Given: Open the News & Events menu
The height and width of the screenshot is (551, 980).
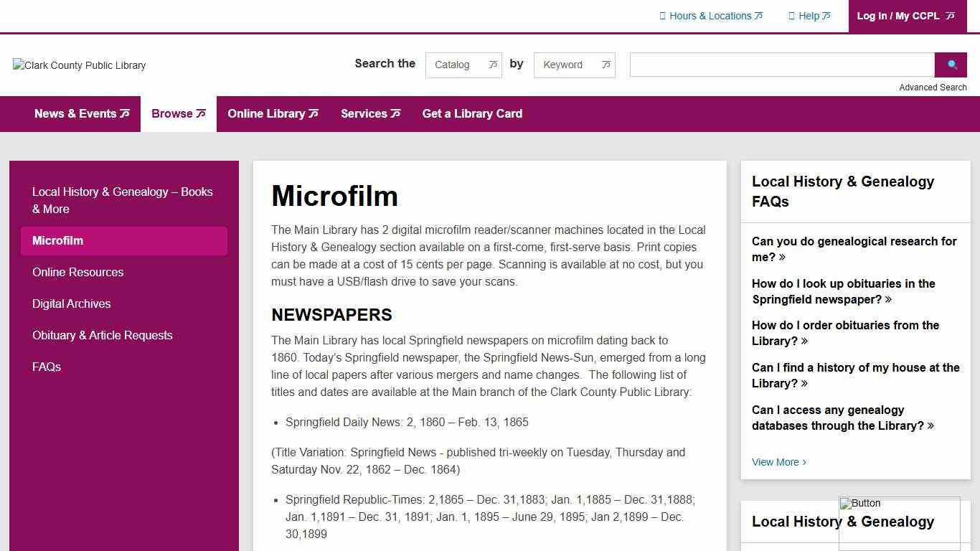Looking at the screenshot, I should click(x=82, y=113).
